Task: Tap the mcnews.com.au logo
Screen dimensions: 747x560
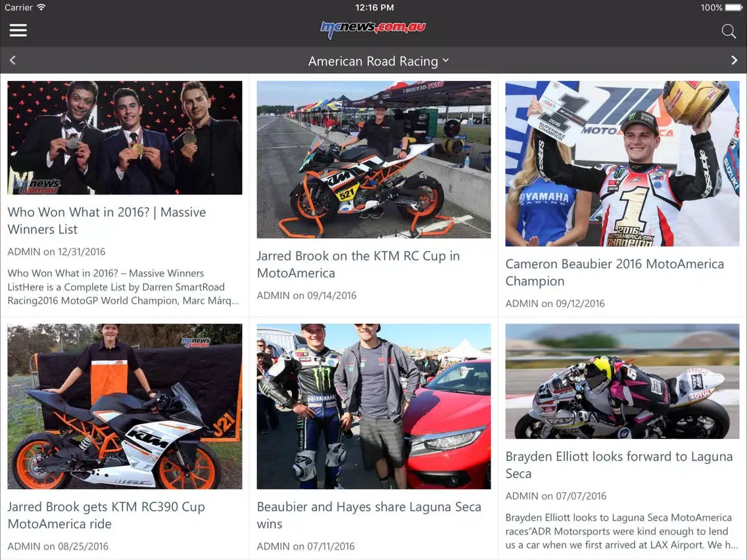Action: tap(373, 28)
